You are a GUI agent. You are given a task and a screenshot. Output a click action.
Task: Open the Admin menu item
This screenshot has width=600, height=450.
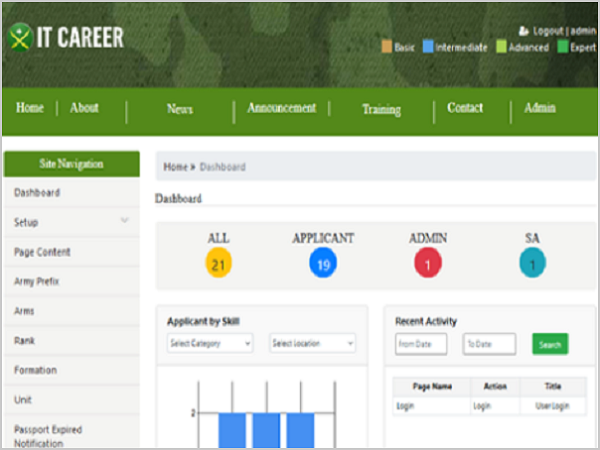tap(540, 108)
